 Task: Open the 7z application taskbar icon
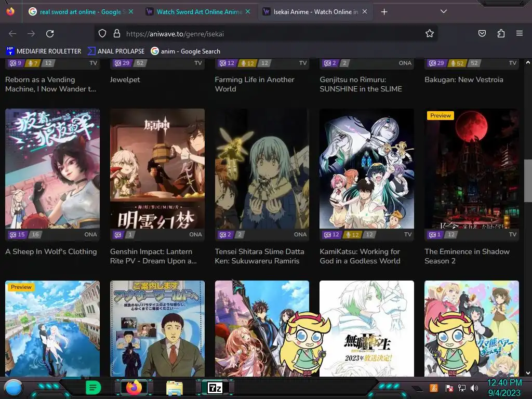pos(215,388)
